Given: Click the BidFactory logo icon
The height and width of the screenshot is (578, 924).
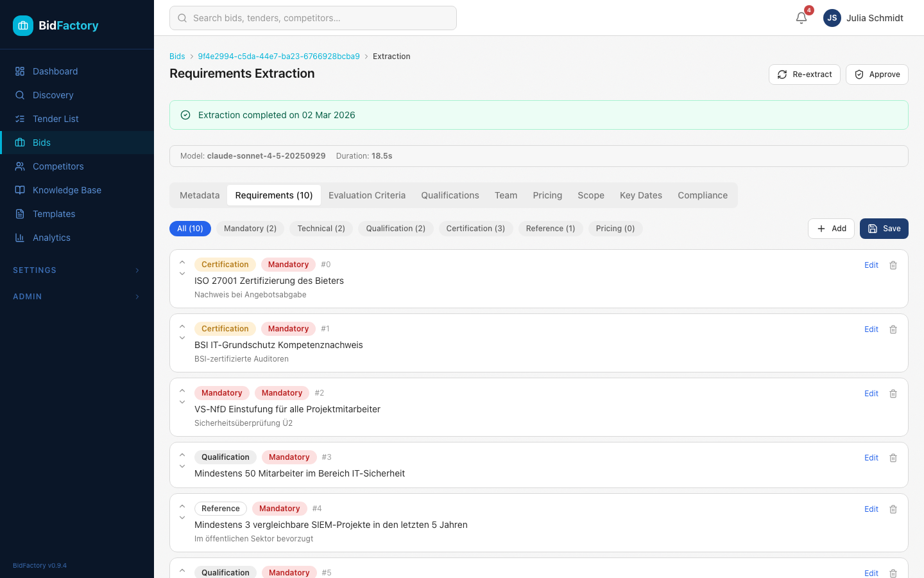Looking at the screenshot, I should (23, 26).
